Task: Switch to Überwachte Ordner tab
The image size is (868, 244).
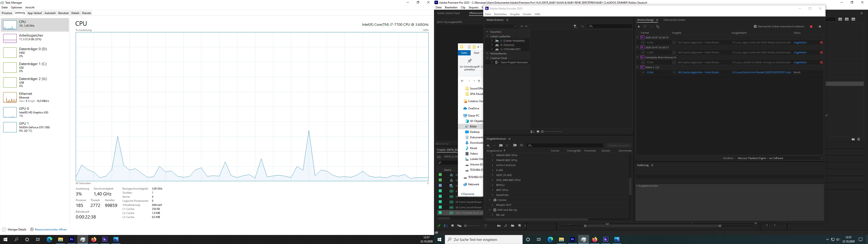Action: [674, 20]
